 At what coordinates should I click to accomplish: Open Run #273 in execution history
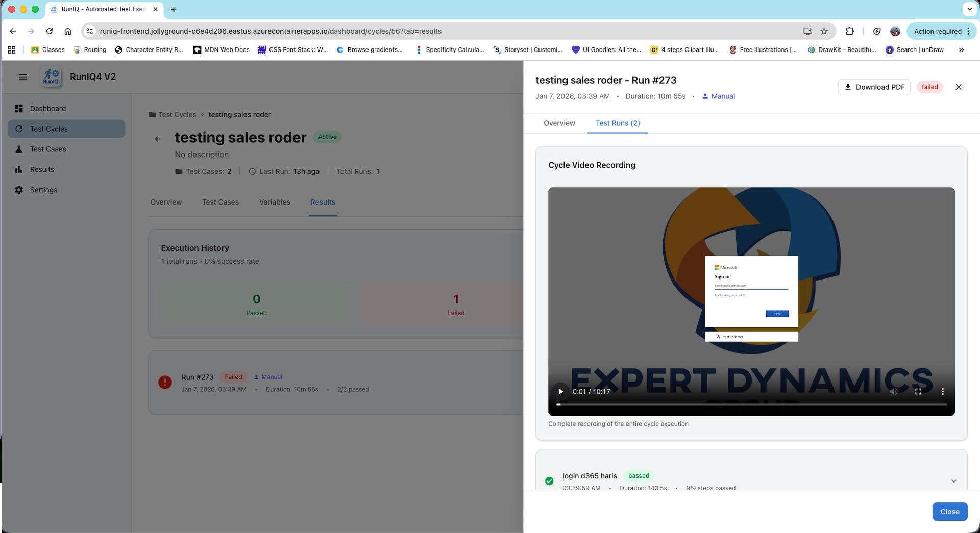[x=337, y=383]
